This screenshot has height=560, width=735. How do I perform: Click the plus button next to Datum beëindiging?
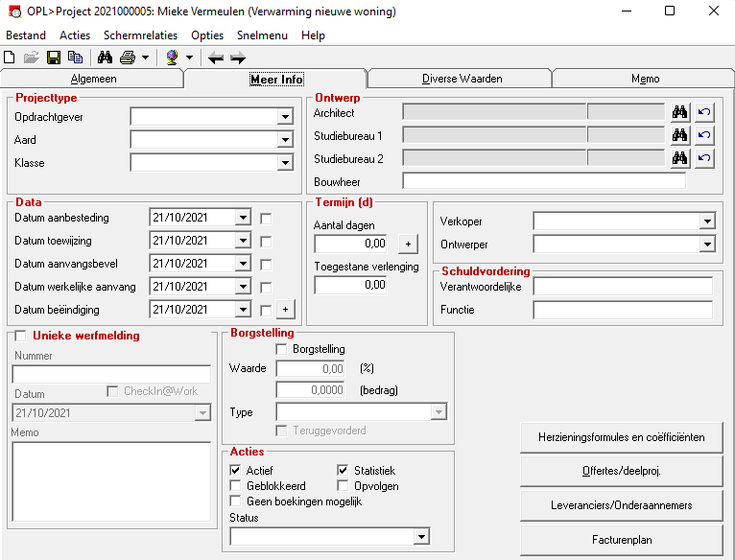click(x=286, y=310)
